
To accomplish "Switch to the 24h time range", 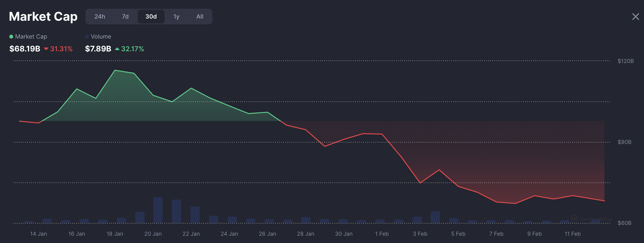I will pos(100,17).
